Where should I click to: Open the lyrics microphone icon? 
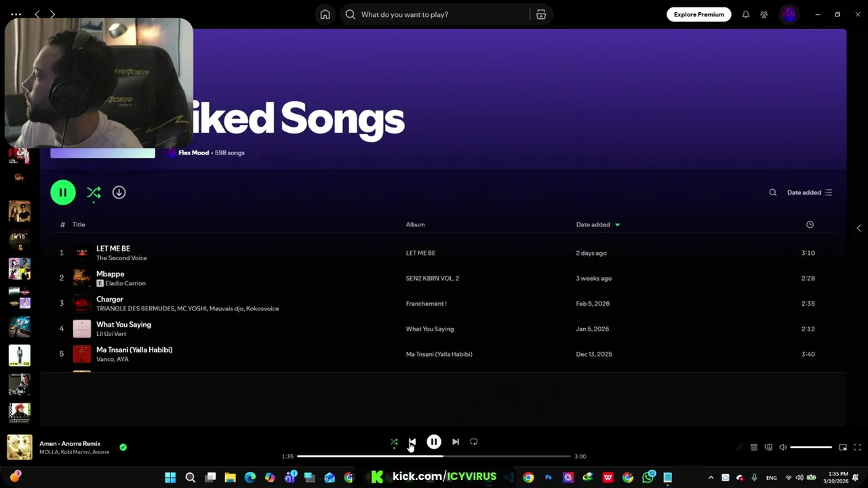click(740, 447)
